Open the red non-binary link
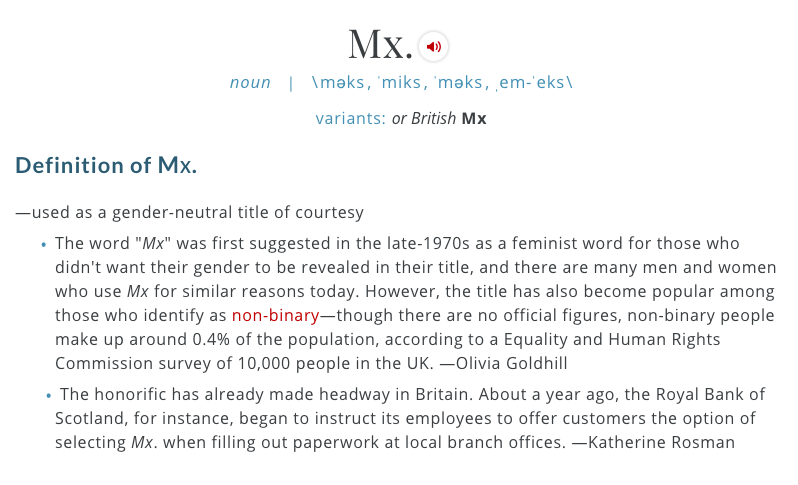Screen dimensions: 798x485 275,316
